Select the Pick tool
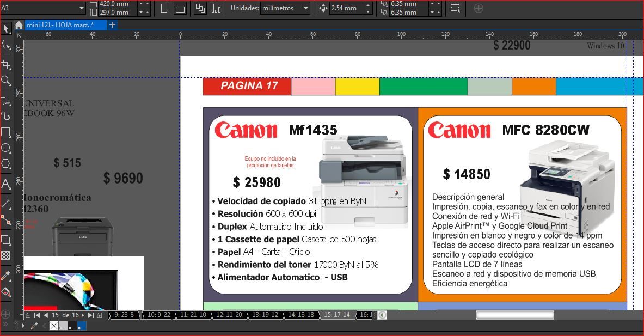 [x=6, y=29]
